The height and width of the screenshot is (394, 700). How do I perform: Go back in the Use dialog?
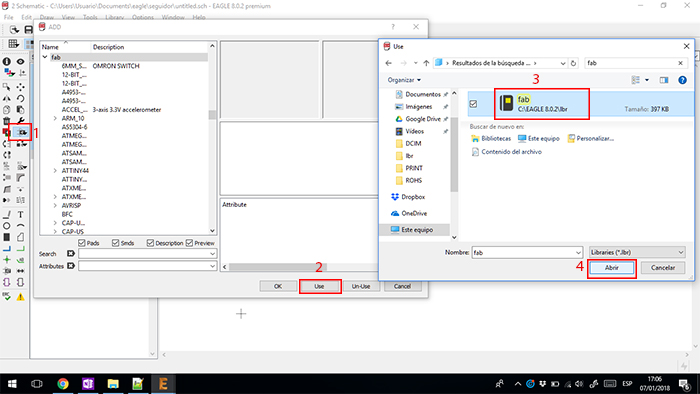tap(388, 63)
